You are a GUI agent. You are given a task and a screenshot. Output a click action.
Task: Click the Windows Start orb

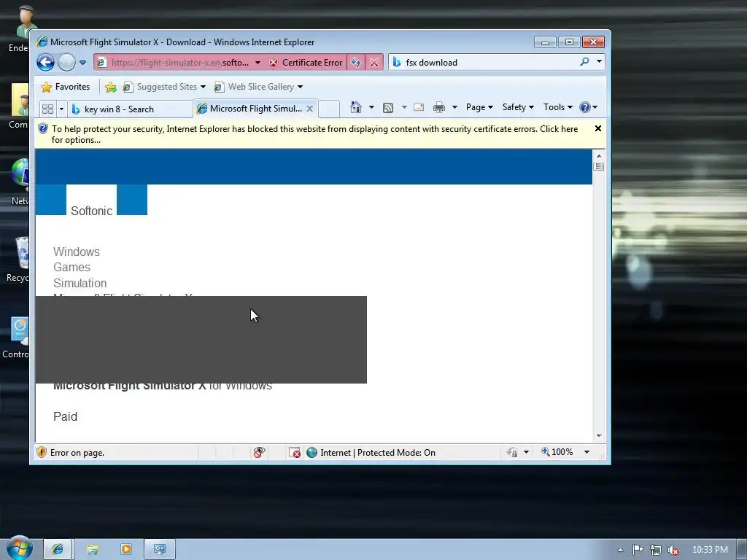[x=19, y=548]
